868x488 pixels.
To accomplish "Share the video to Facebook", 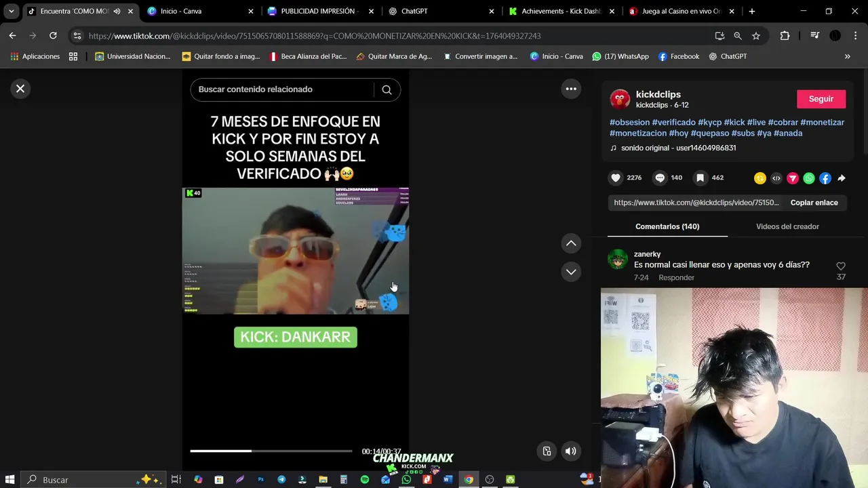I will (x=825, y=178).
